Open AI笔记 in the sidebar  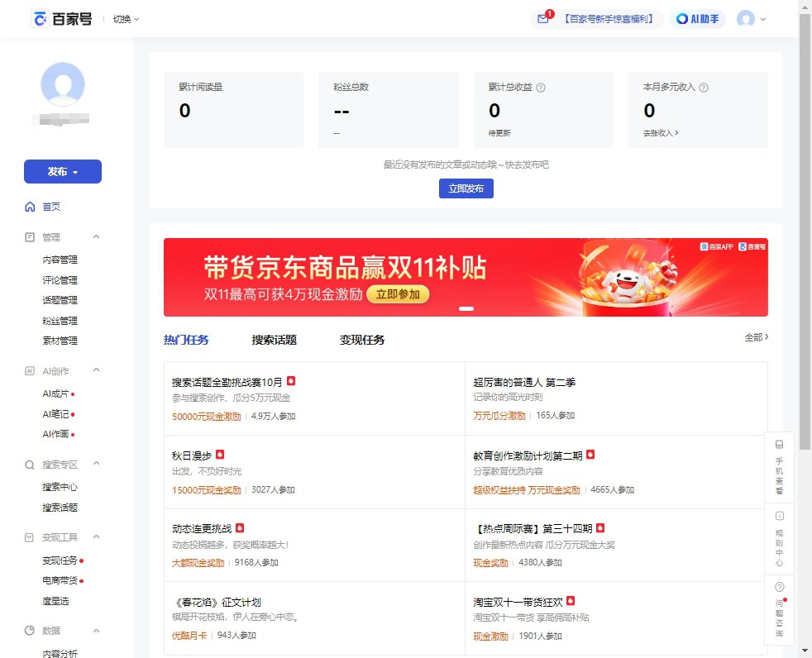(55, 414)
